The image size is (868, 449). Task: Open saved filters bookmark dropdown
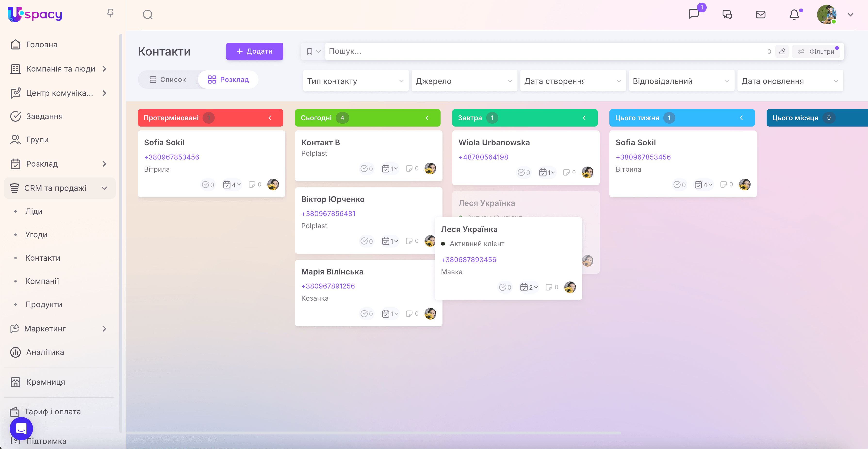[x=313, y=51]
